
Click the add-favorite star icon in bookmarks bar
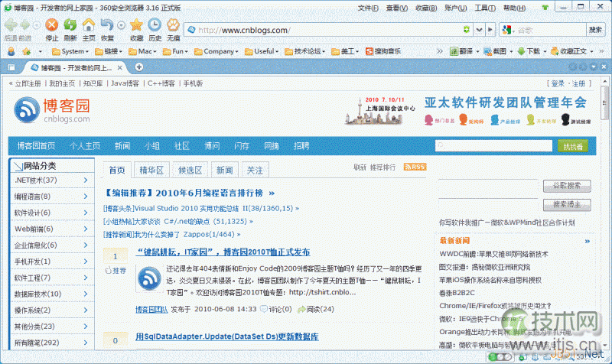27,51
